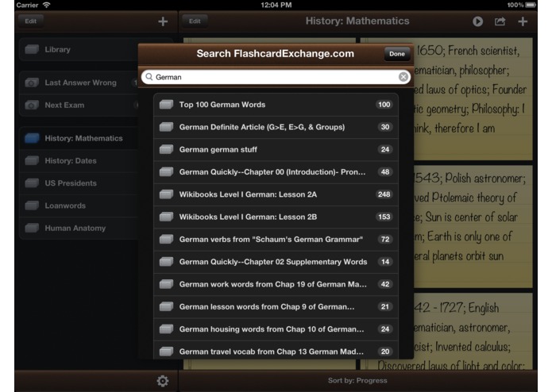This screenshot has height=392, width=552.
Task: Open Next Exam smart deck
Action: [x=79, y=105]
